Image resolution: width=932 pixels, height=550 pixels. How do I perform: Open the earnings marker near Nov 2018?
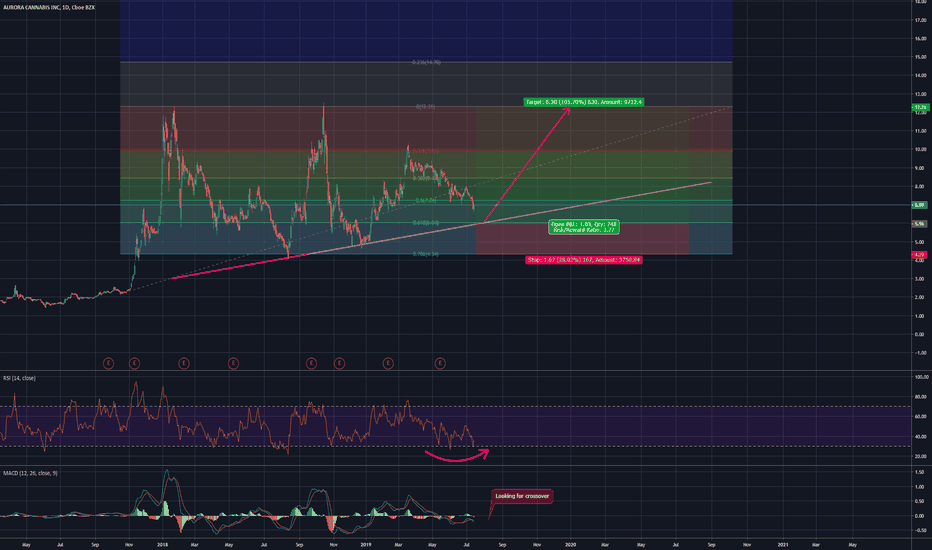pos(339,363)
